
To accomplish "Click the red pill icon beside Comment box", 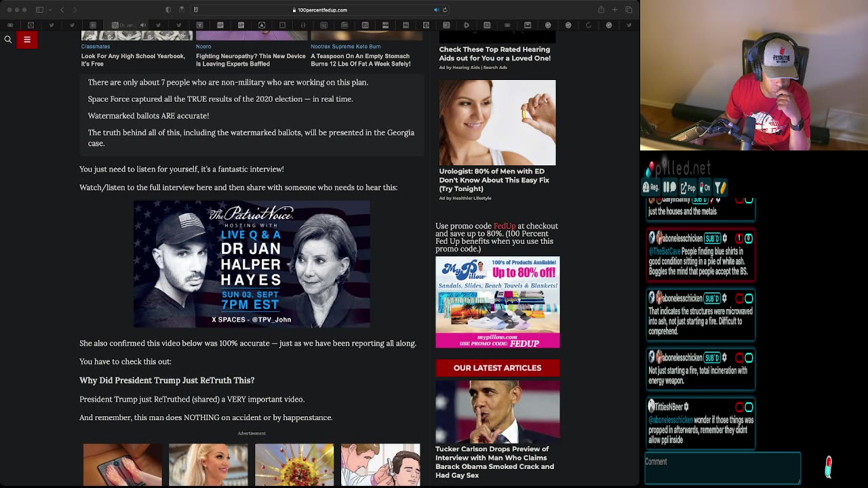I will click(x=829, y=466).
